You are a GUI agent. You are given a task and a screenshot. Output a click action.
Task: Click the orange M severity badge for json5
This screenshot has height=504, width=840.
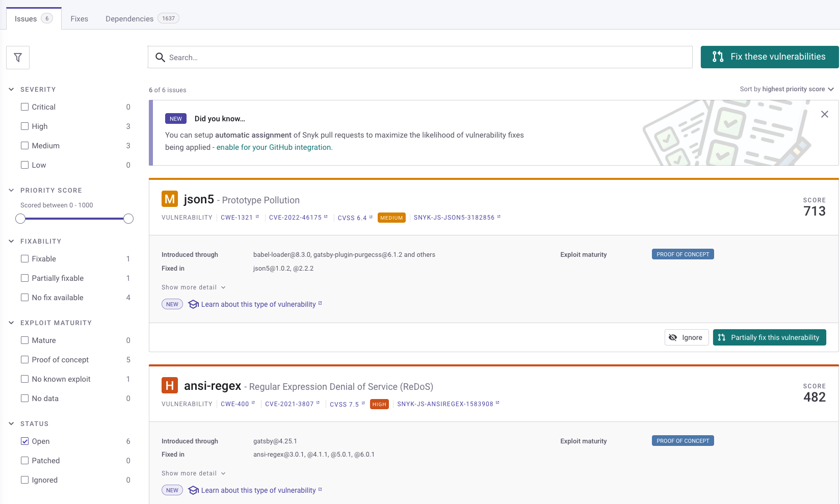[170, 199]
